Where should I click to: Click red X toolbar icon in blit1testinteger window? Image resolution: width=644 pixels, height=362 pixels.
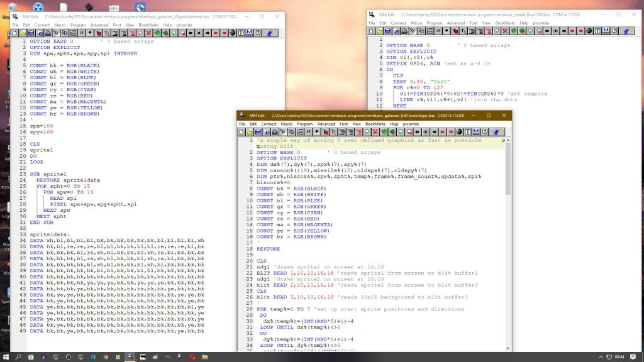(375, 132)
